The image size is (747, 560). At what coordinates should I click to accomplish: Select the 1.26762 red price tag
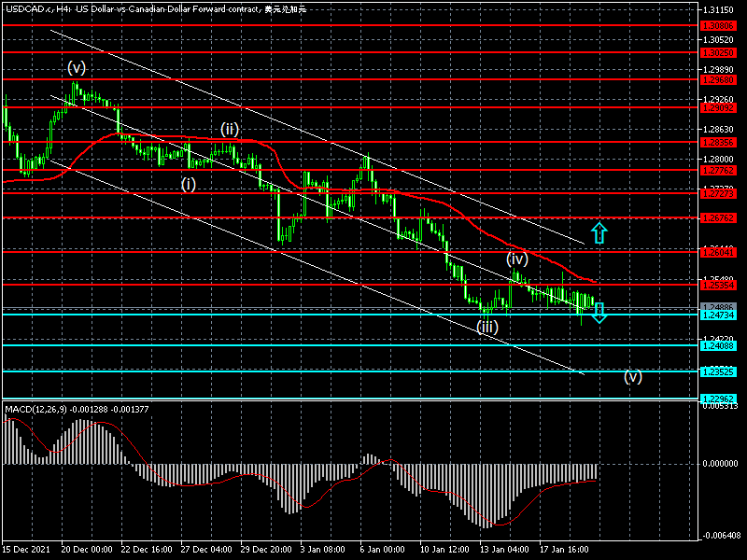pyautogui.click(x=718, y=218)
